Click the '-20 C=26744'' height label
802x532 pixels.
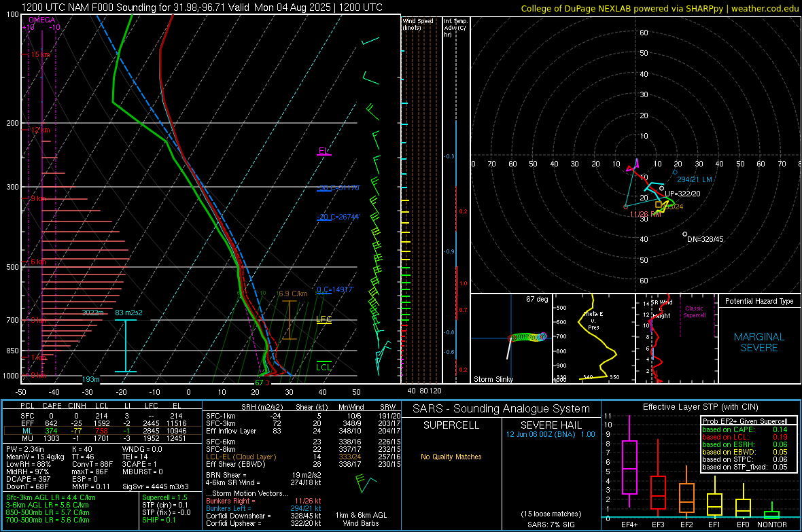tap(338, 216)
